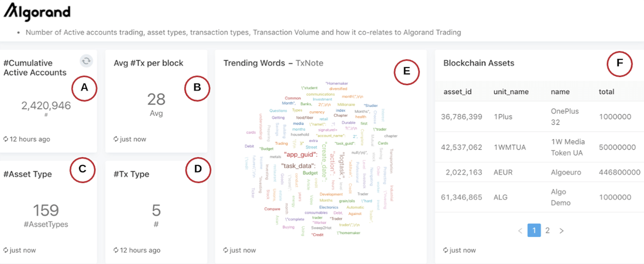This screenshot has height=264, width=644.
Task: Click the 'Trending Words – TxNote' widget title
Action: tap(273, 63)
